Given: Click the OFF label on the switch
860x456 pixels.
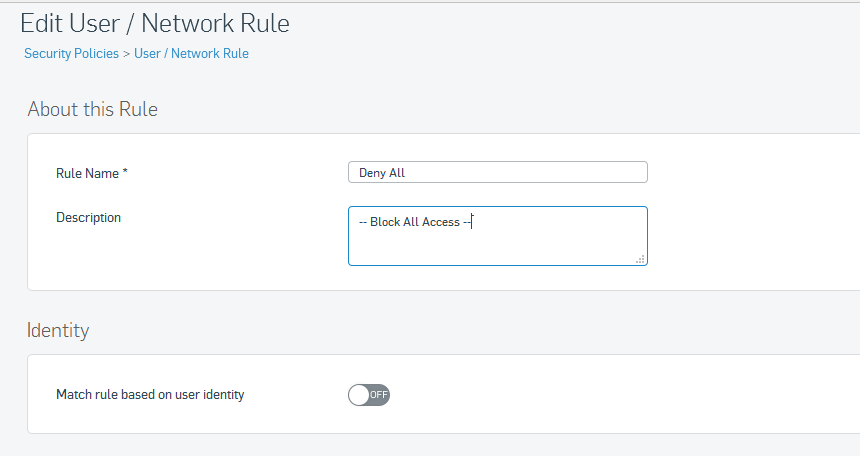Looking at the screenshot, I should pos(378,395).
